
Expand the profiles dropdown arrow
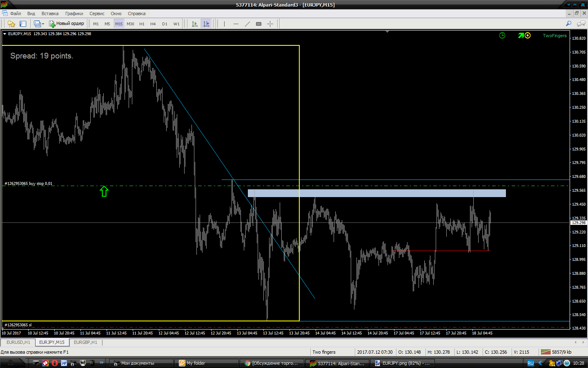click(43, 24)
